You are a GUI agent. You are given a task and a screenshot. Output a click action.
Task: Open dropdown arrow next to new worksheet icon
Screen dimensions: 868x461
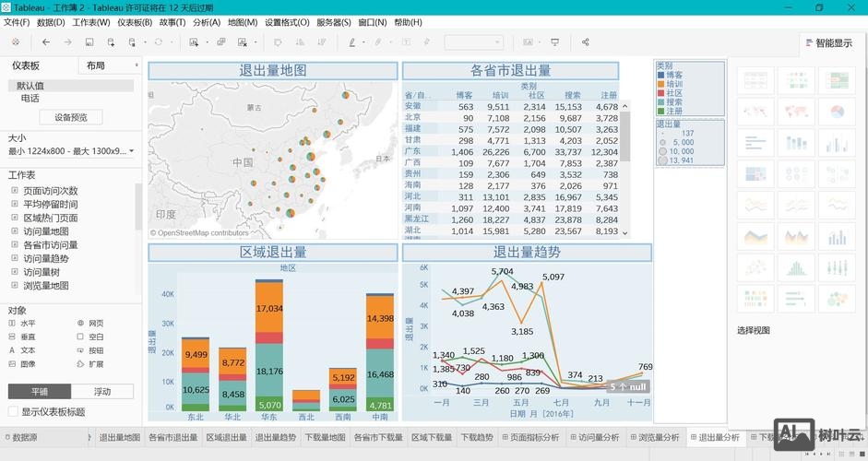(x=207, y=42)
